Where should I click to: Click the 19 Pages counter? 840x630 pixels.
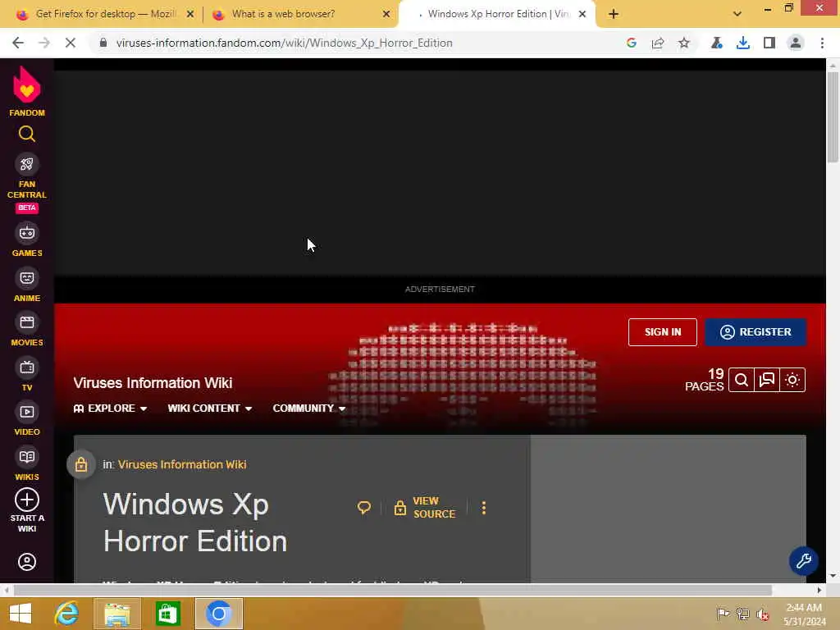coord(705,380)
